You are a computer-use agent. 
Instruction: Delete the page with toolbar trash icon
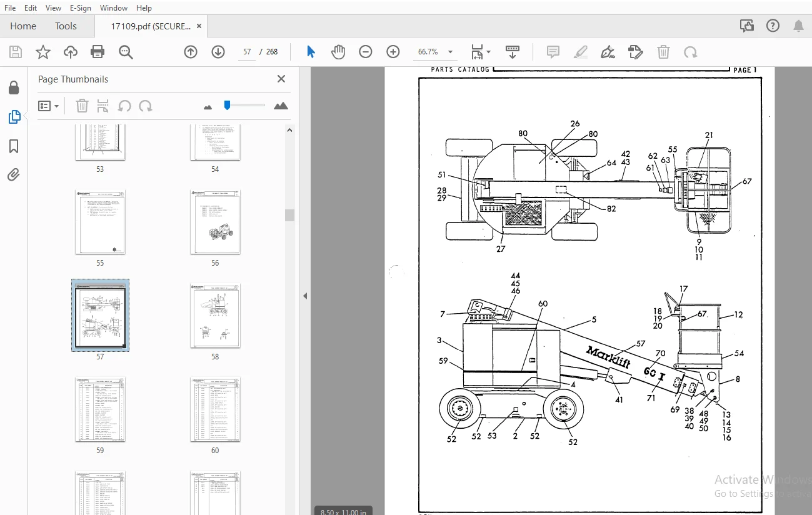[x=663, y=52]
